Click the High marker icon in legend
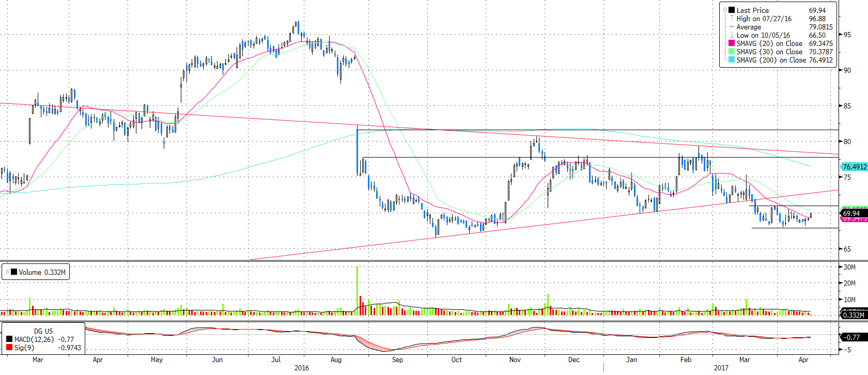 click(x=732, y=18)
